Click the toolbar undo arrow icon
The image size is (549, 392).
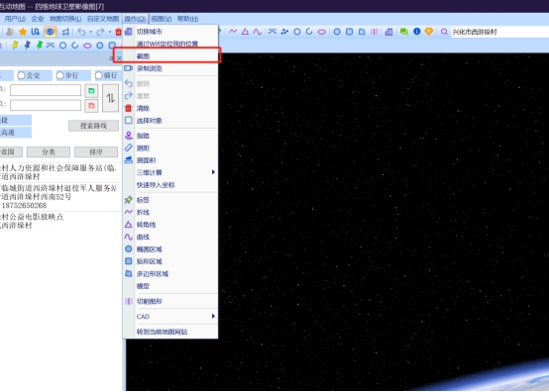[81, 32]
